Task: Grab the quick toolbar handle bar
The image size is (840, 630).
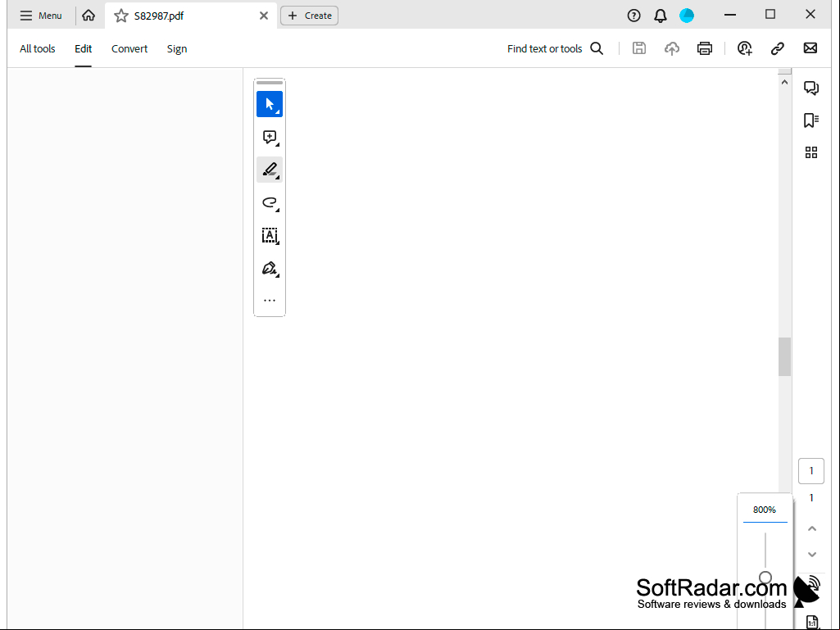Action: click(270, 83)
